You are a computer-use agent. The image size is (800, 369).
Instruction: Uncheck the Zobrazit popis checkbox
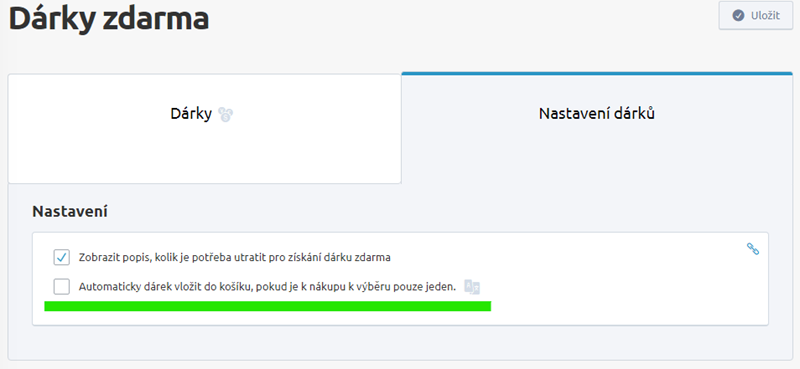click(x=62, y=257)
